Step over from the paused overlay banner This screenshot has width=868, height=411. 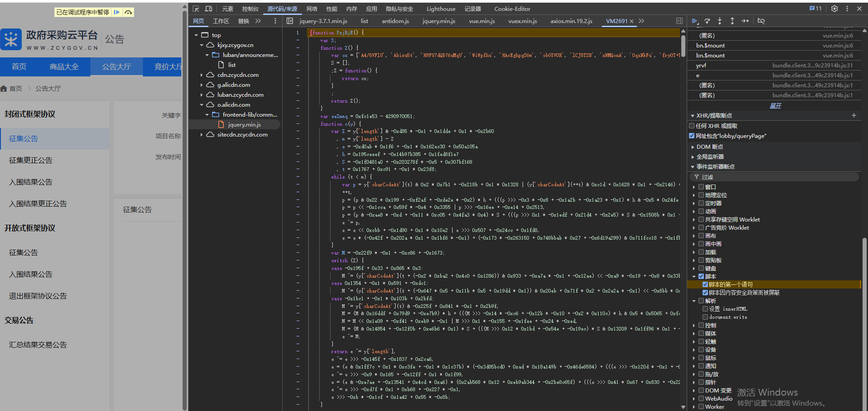click(128, 12)
